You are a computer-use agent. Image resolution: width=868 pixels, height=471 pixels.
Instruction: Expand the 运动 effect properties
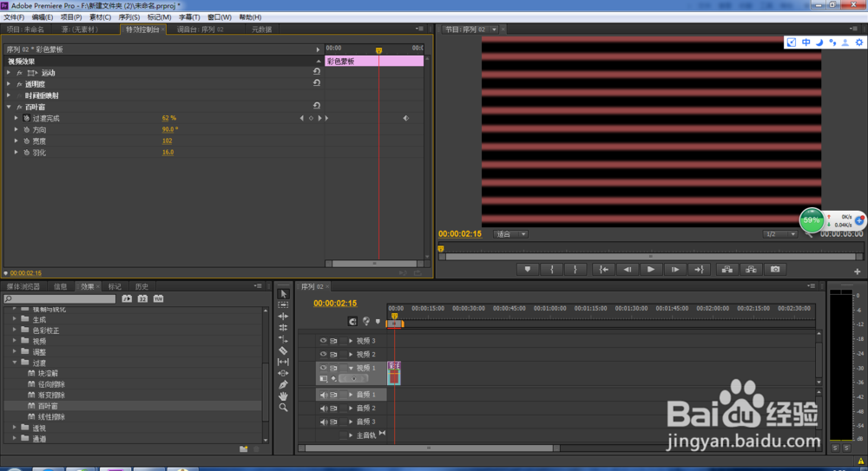pyautogui.click(x=9, y=73)
